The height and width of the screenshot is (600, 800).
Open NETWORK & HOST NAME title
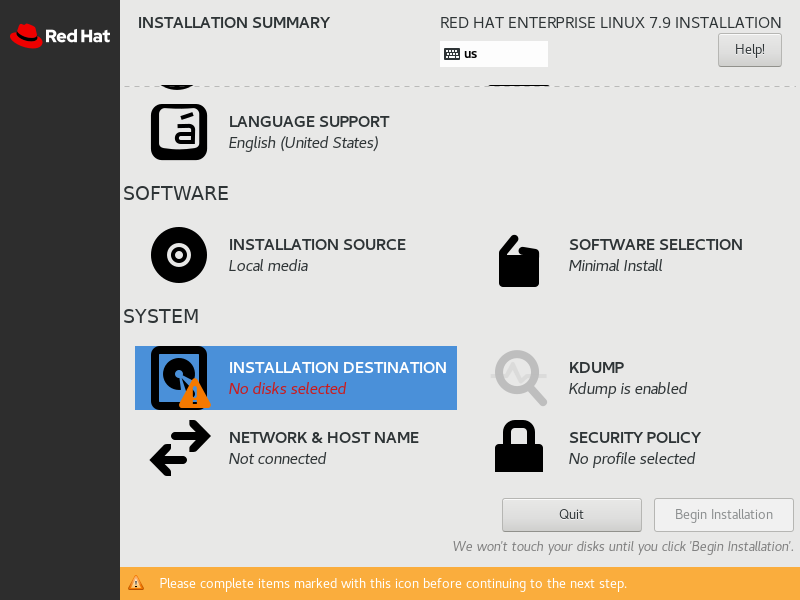(x=324, y=438)
